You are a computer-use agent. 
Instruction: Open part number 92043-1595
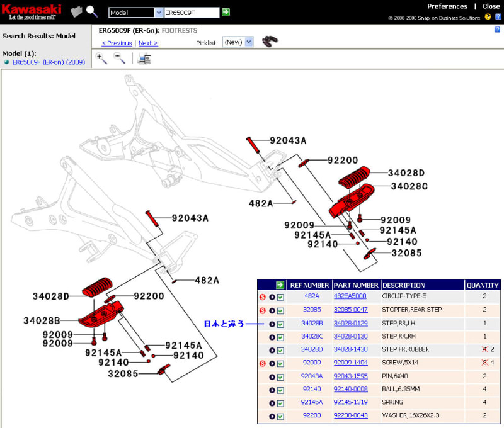point(351,376)
